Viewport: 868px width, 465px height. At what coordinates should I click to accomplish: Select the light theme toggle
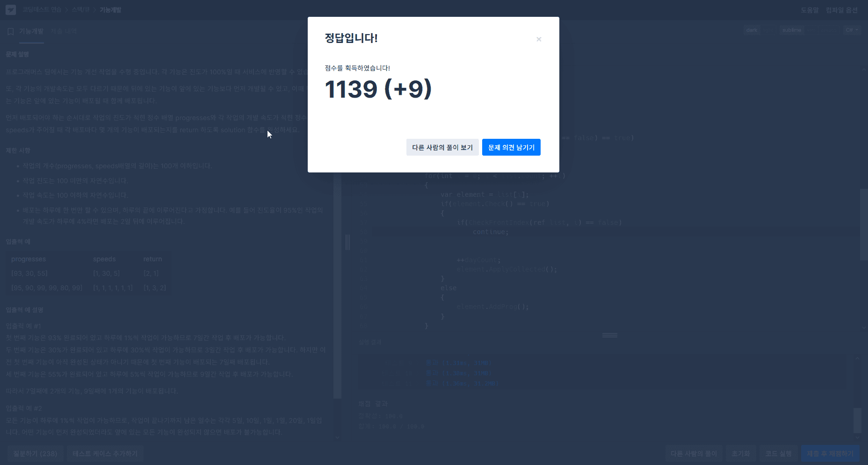click(767, 30)
